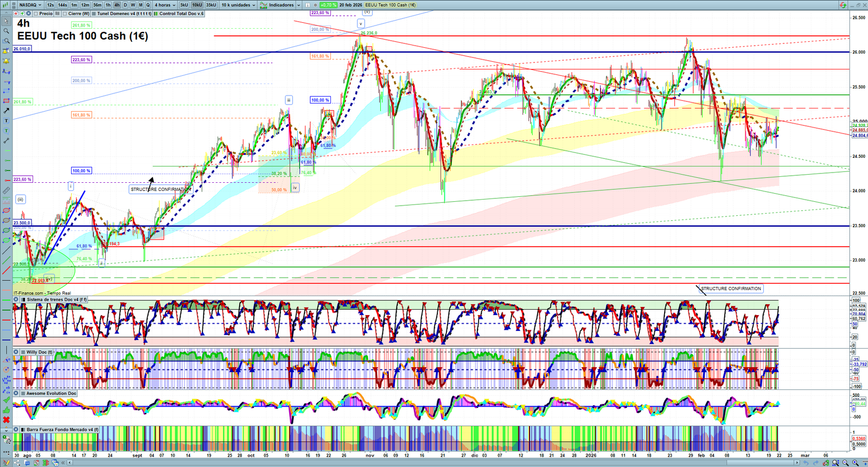Select the red ellipse drawing tool
Screen dimensions: 868x467
point(6,210)
